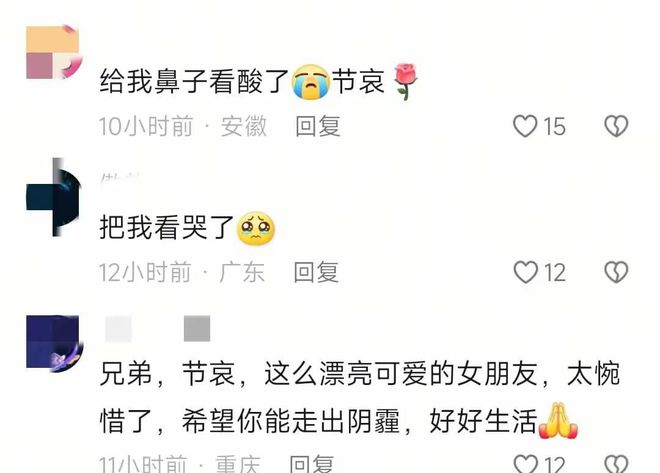This screenshot has width=660, height=473.
Task: Tap broken heart on the Chongqing comment
Action: 616,464
